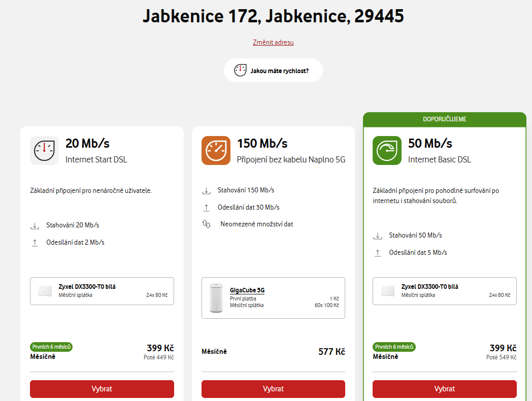Click upload icon beside Odesílání dat 5 Mb/s
The width and height of the screenshot is (532, 401).
coord(378,253)
